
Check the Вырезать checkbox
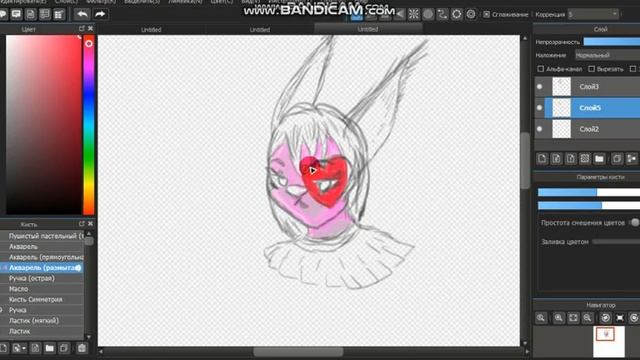(x=591, y=69)
